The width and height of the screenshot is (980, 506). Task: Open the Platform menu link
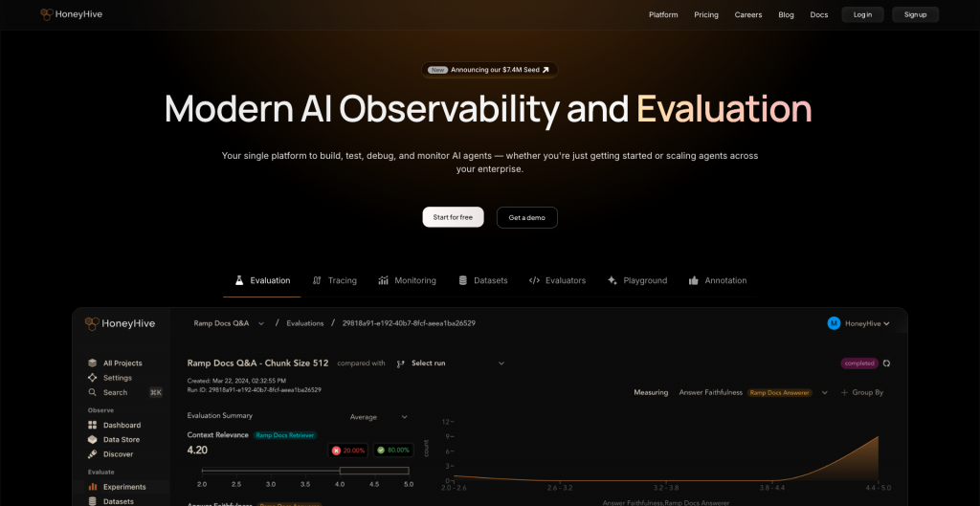coord(663,14)
